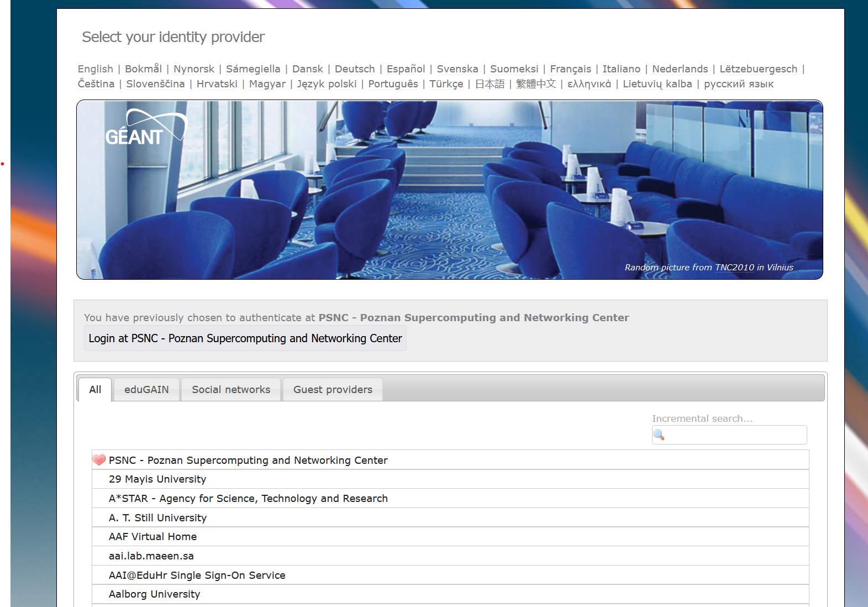
Task: Click the 'Select your identity provider' heading
Action: [x=173, y=37]
